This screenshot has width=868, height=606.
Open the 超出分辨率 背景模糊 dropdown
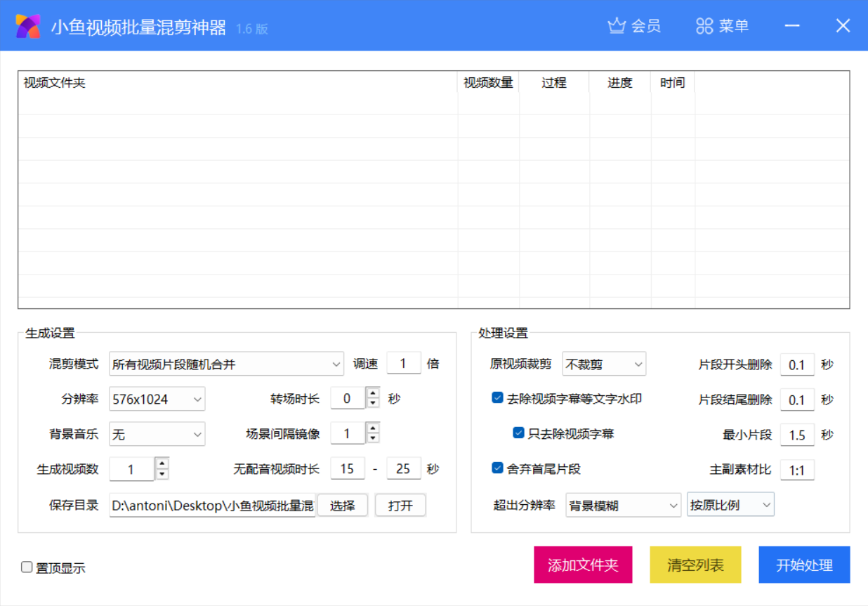tap(622, 504)
